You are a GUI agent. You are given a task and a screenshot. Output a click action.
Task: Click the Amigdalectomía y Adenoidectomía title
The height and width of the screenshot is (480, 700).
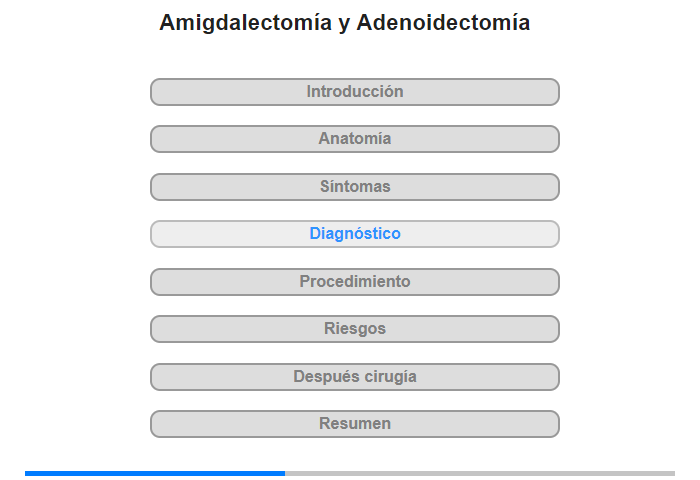point(345,22)
